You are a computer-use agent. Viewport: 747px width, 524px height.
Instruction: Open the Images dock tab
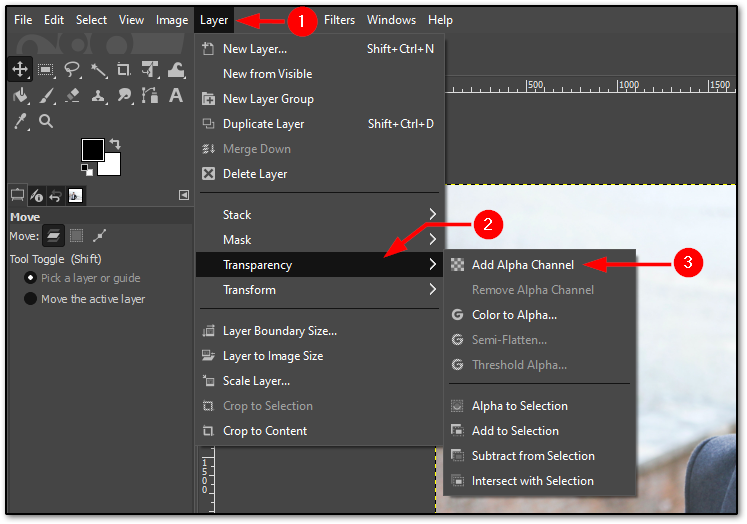pyautogui.click(x=75, y=195)
